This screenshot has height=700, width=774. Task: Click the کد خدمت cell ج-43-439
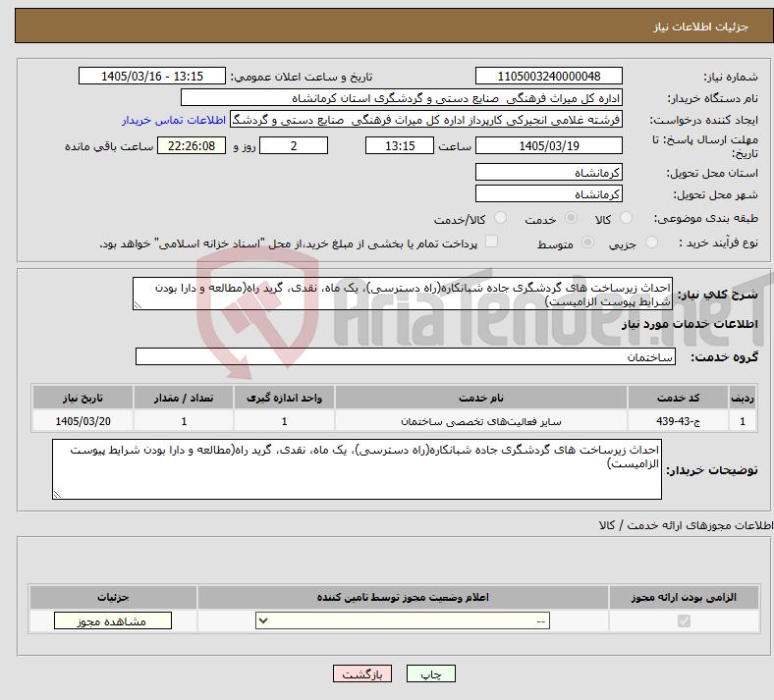679,421
